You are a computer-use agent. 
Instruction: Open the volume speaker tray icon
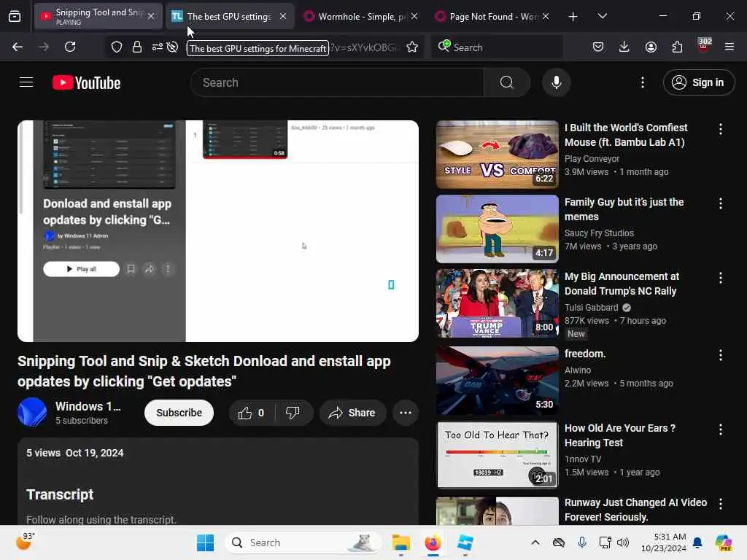coord(623,542)
